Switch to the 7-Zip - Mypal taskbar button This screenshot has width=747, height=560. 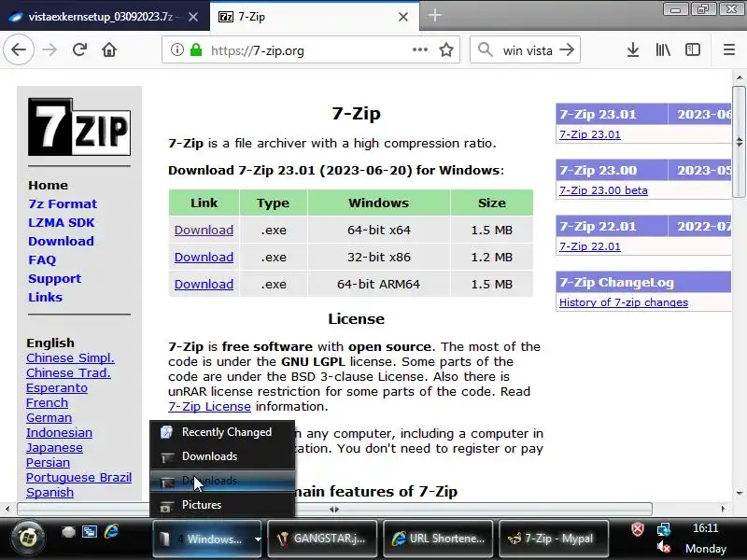click(x=554, y=539)
